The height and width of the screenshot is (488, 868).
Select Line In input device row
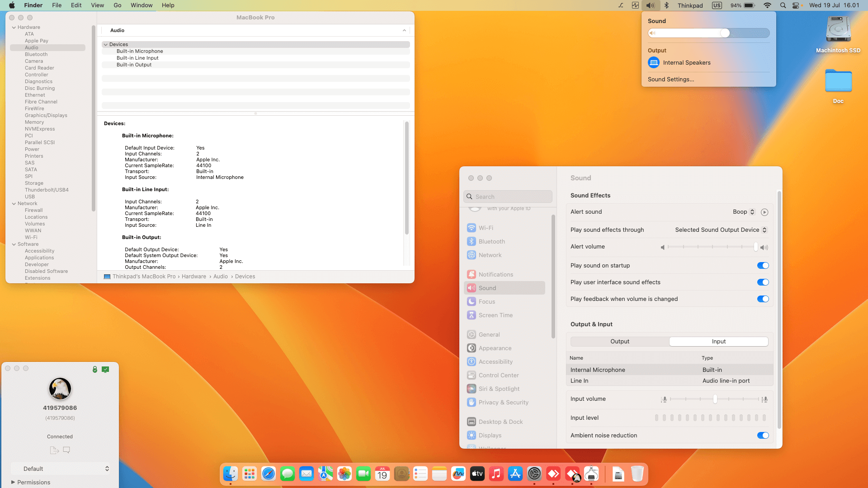[670, 381]
